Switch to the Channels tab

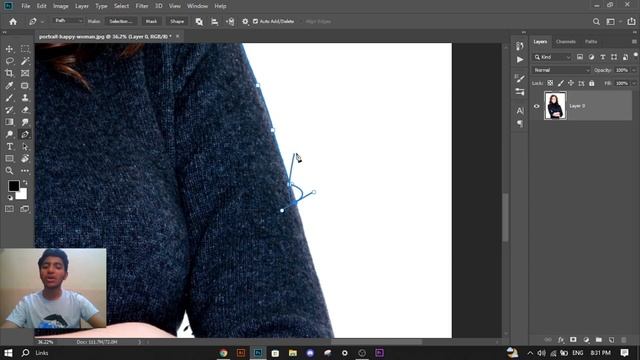(x=566, y=42)
